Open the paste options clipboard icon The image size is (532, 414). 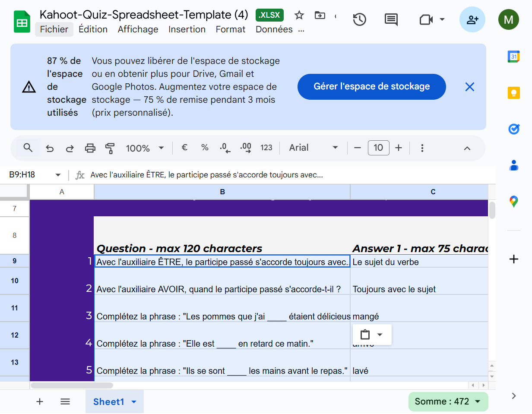coord(365,335)
